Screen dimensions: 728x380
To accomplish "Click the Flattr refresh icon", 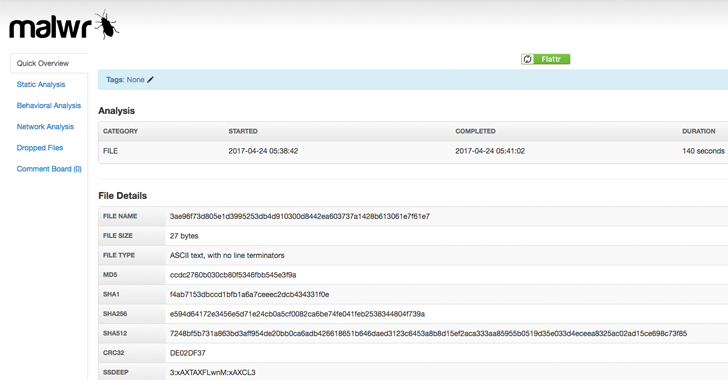I will pyautogui.click(x=527, y=59).
